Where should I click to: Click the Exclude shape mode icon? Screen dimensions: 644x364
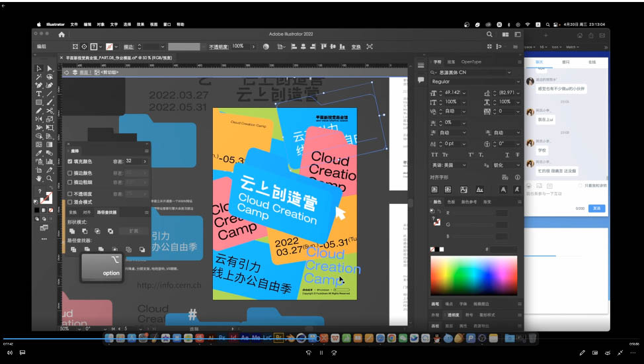click(110, 231)
